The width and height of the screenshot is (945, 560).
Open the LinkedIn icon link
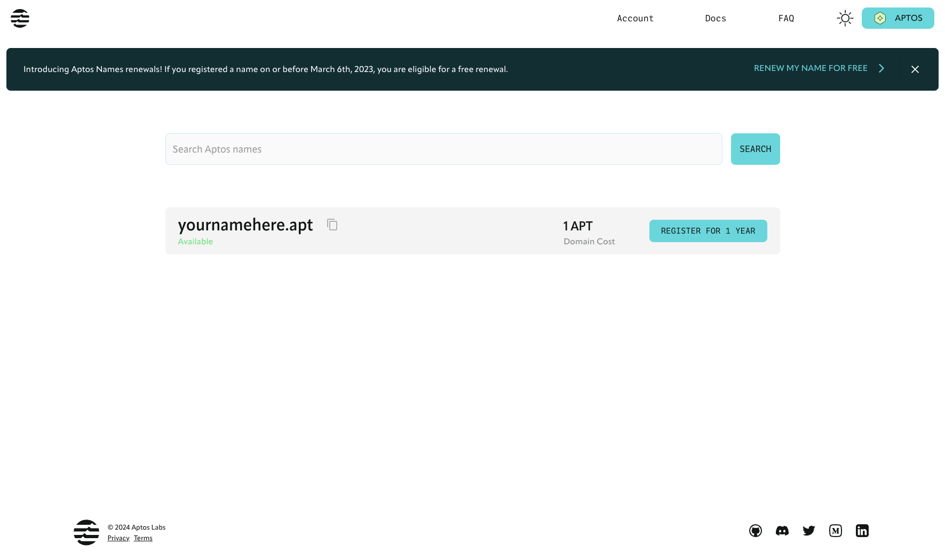pos(862,531)
